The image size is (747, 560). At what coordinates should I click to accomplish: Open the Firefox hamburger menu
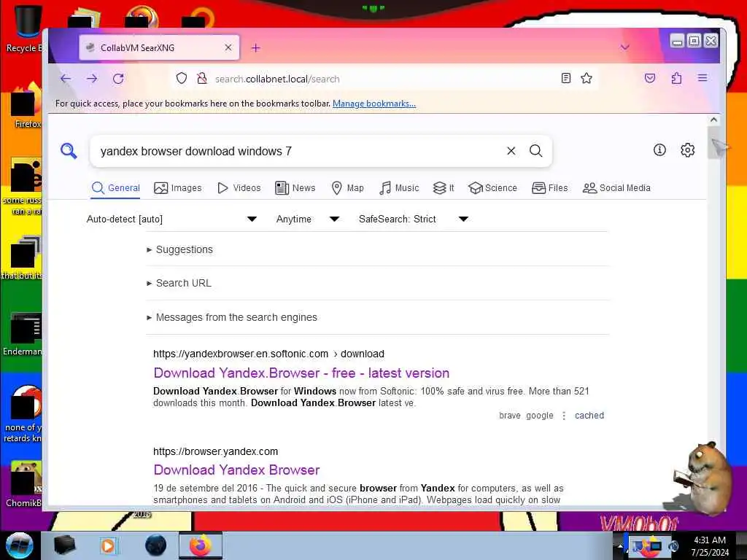pos(703,78)
